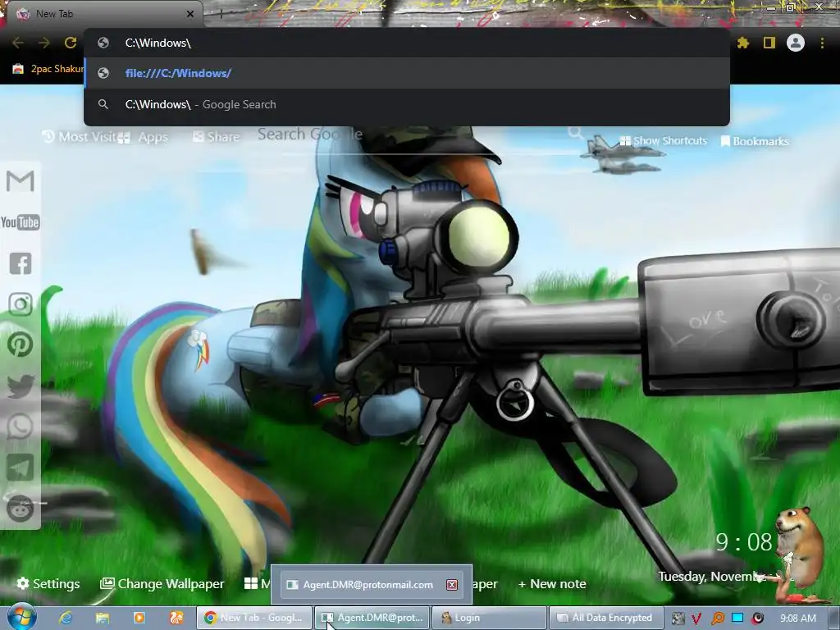Screen dimensions: 840x630
Task: Click the Search Google box
Action: click(413, 135)
